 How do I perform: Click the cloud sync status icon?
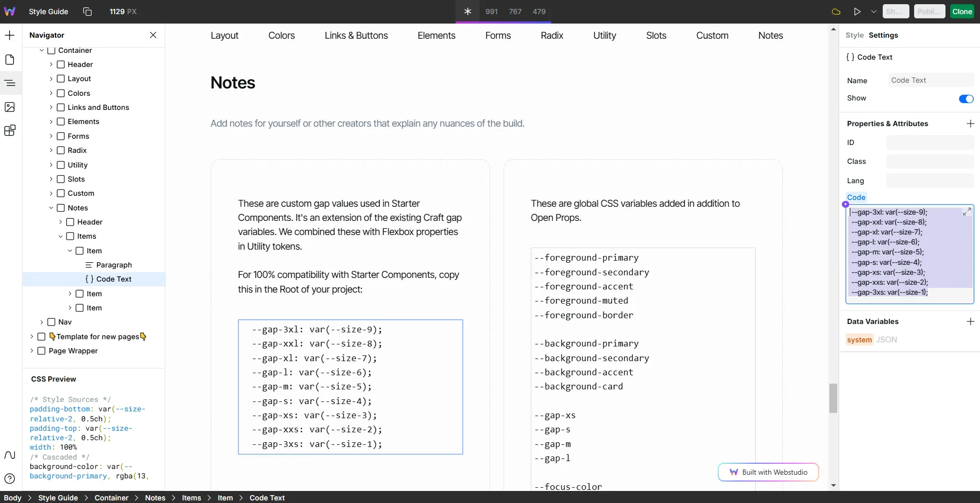pos(836,12)
